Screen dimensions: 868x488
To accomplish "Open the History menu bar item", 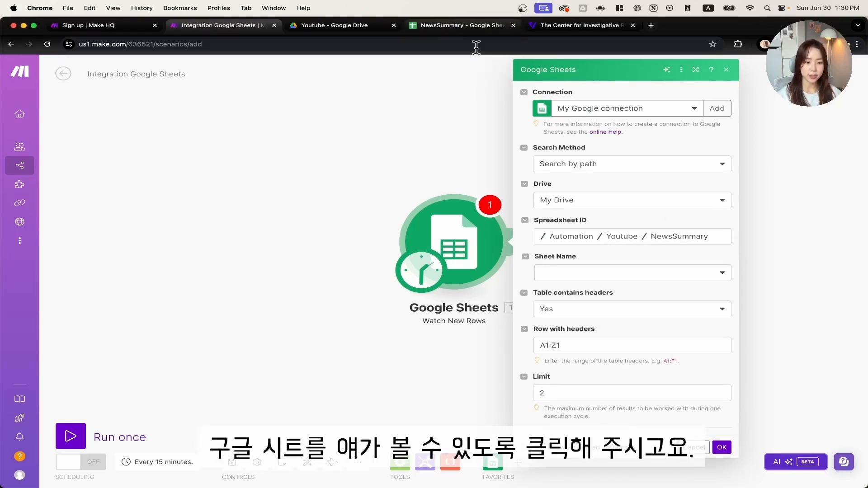I will (x=142, y=8).
